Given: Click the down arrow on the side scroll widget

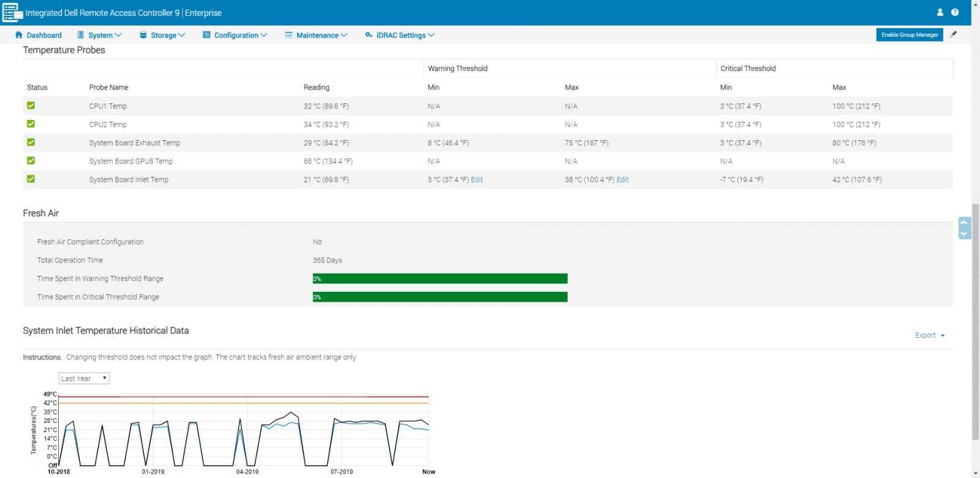Looking at the screenshot, I should point(964,234).
